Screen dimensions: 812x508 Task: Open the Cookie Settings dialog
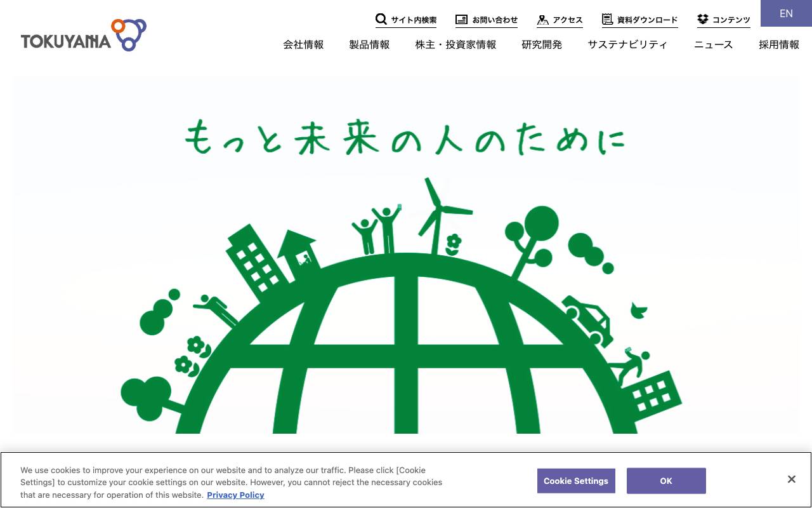576,481
